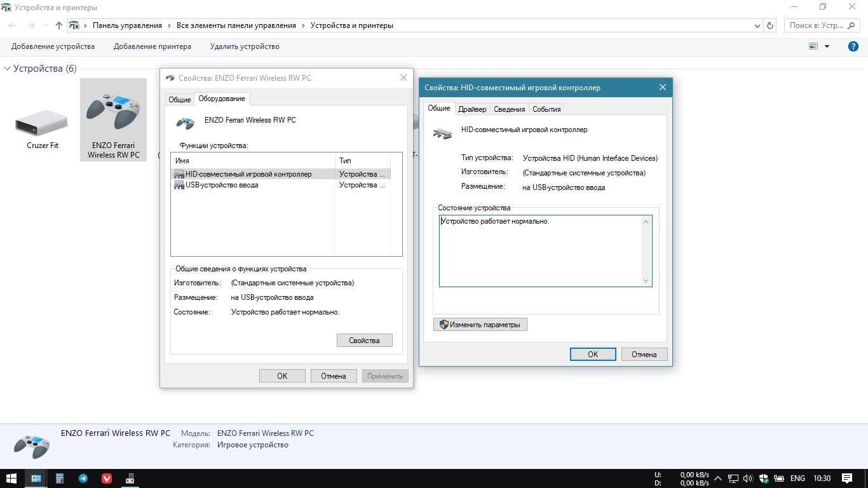The image size is (868, 488).
Task: Show hidden system tray icons
Action: pyautogui.click(x=718, y=478)
